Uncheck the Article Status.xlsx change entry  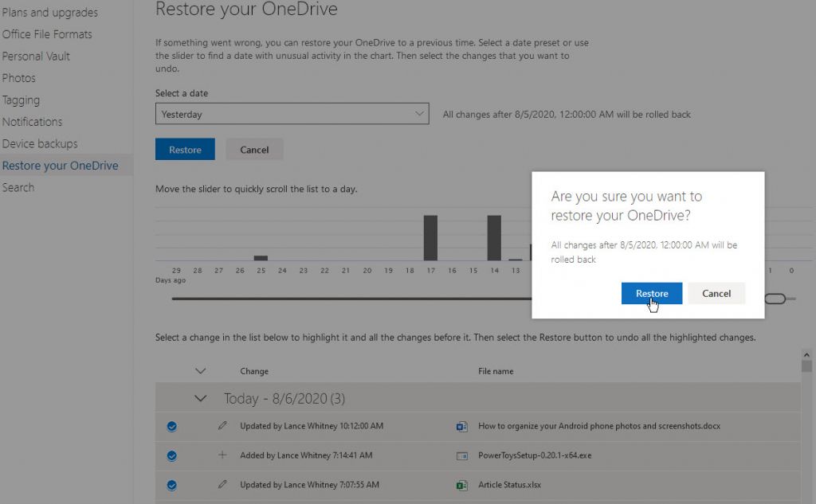click(x=172, y=485)
